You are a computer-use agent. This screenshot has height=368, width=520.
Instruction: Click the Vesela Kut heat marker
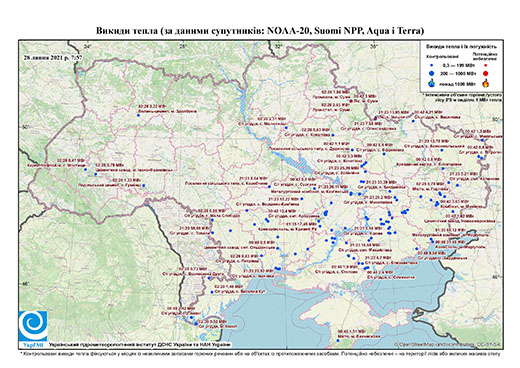(212, 292)
